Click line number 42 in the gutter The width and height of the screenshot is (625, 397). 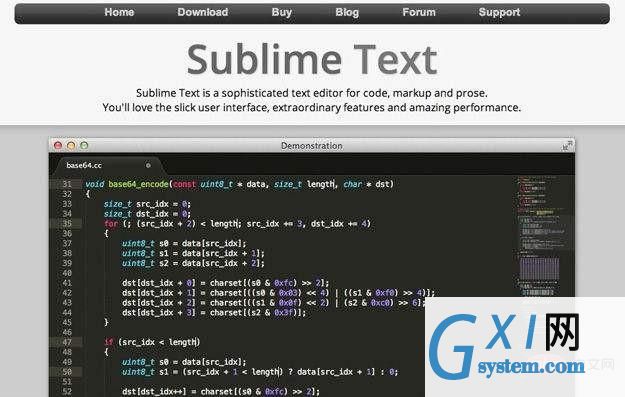tap(67, 293)
